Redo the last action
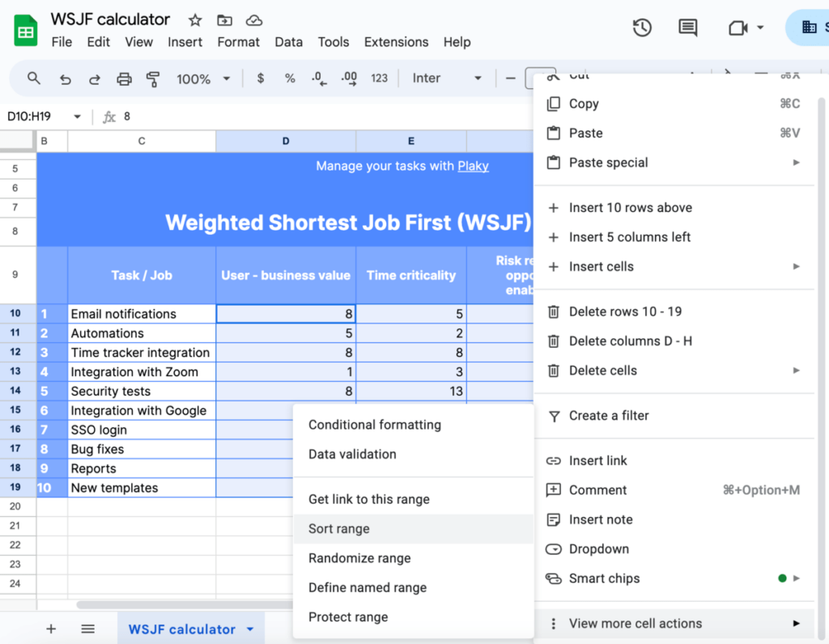 [93, 78]
